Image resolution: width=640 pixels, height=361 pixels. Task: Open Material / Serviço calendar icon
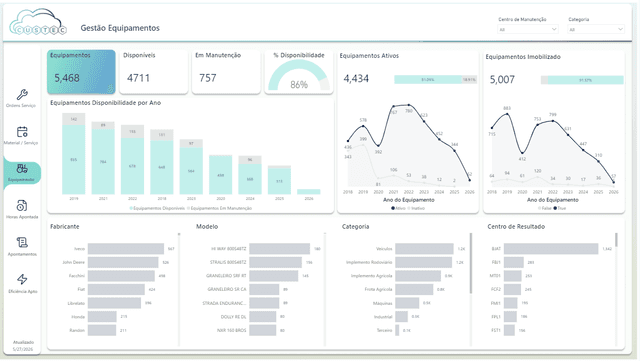tap(22, 132)
